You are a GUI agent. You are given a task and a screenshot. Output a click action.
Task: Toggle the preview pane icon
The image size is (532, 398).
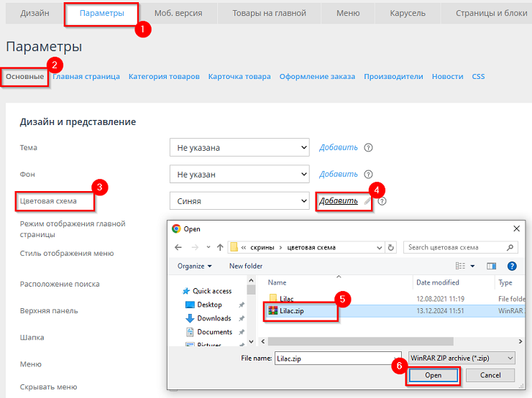click(492, 266)
